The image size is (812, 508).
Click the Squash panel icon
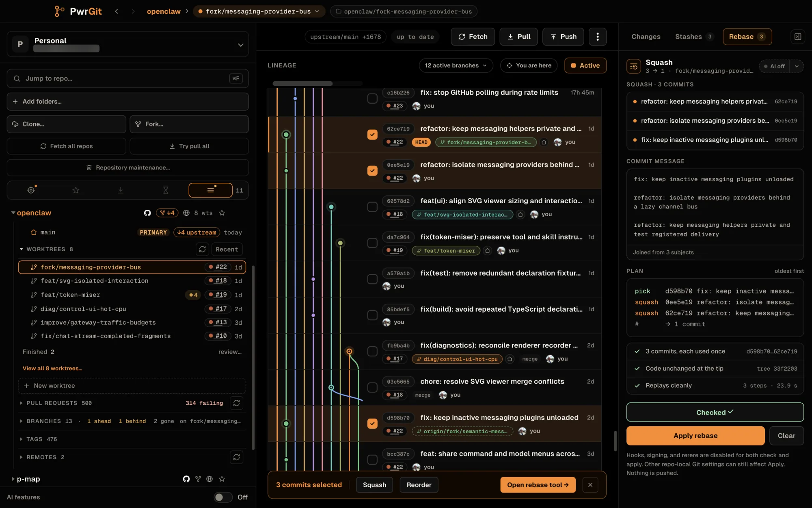click(634, 66)
